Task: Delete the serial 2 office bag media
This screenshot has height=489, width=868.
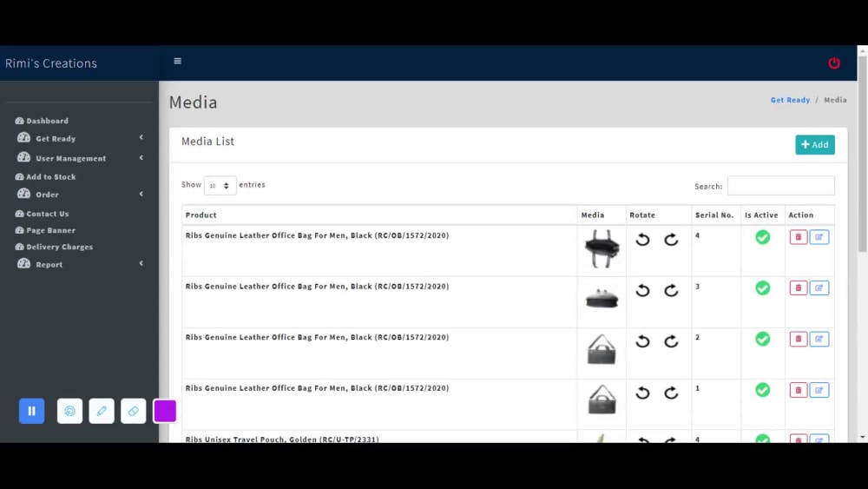Action: [799, 339]
